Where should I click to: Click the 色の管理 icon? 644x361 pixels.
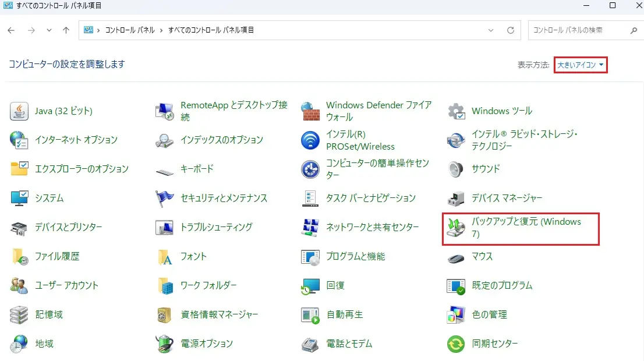[x=456, y=315]
